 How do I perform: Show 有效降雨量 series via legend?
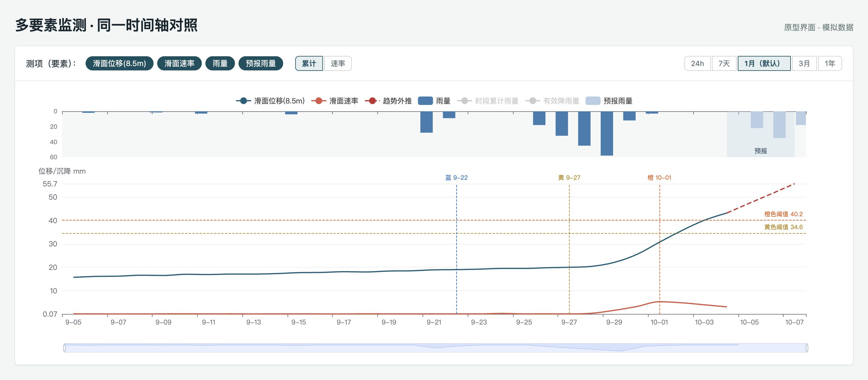tap(552, 101)
